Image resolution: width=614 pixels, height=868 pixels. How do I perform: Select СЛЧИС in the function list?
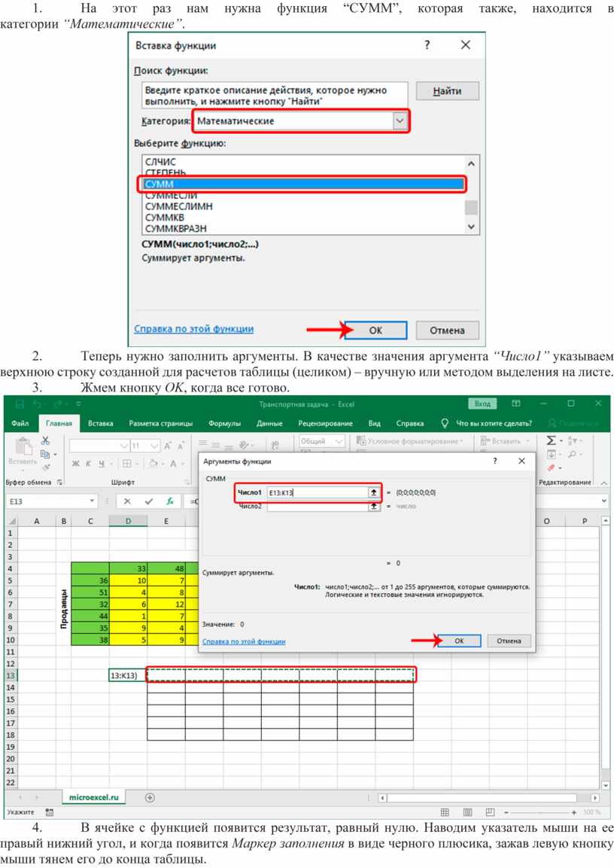tap(160, 162)
